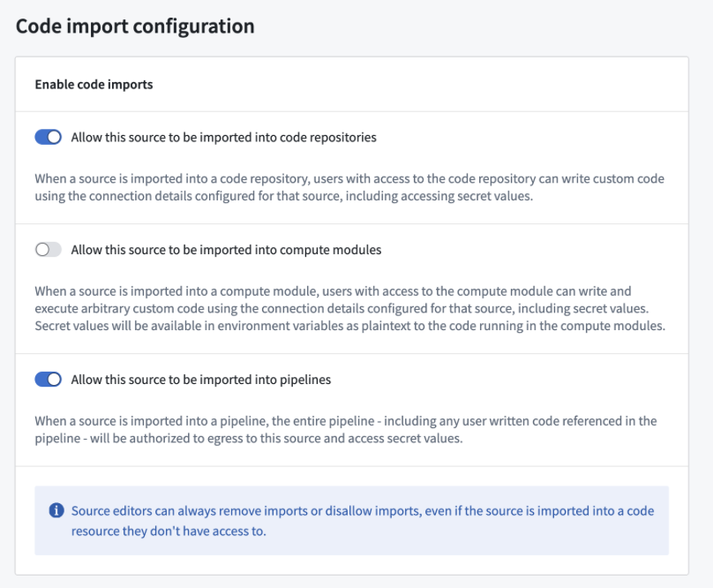Click the "Enable code imports" section header
The image size is (713, 588).
click(x=94, y=85)
